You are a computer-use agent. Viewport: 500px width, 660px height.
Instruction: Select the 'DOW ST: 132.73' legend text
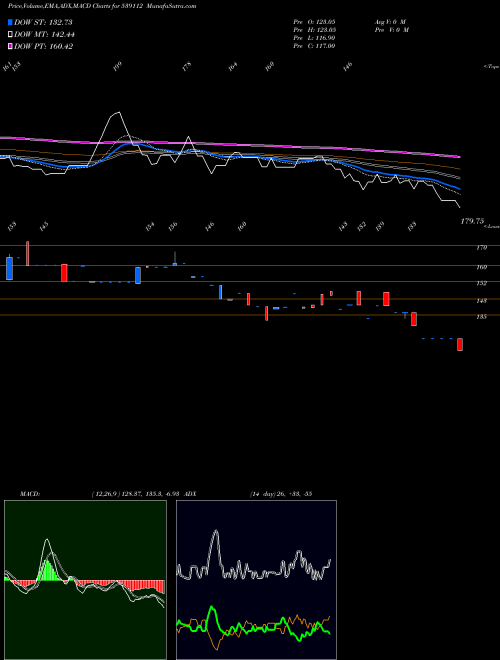click(x=43, y=22)
